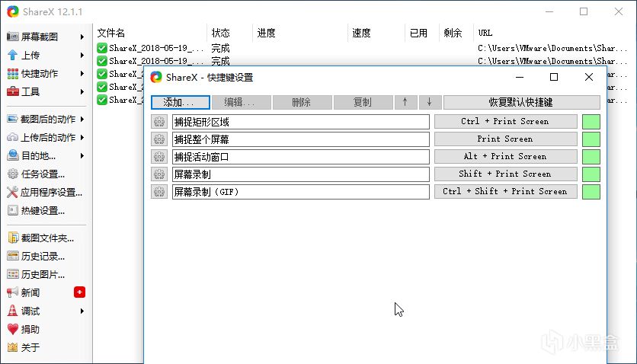This screenshot has height=364, width=637.
Task: Open 上传后的动作 after-upload tasks menu
Action: tap(46, 138)
